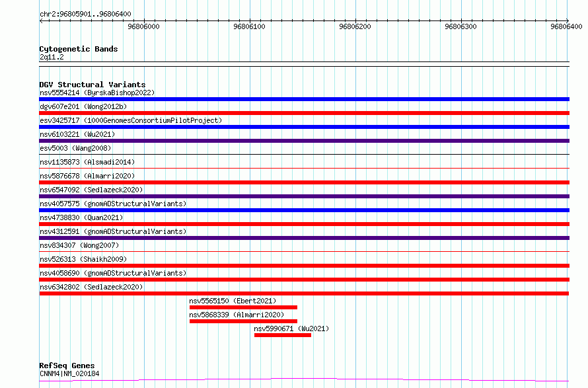
Task: Open the esv5003 (Wang2008) variant
Action: [75, 148]
